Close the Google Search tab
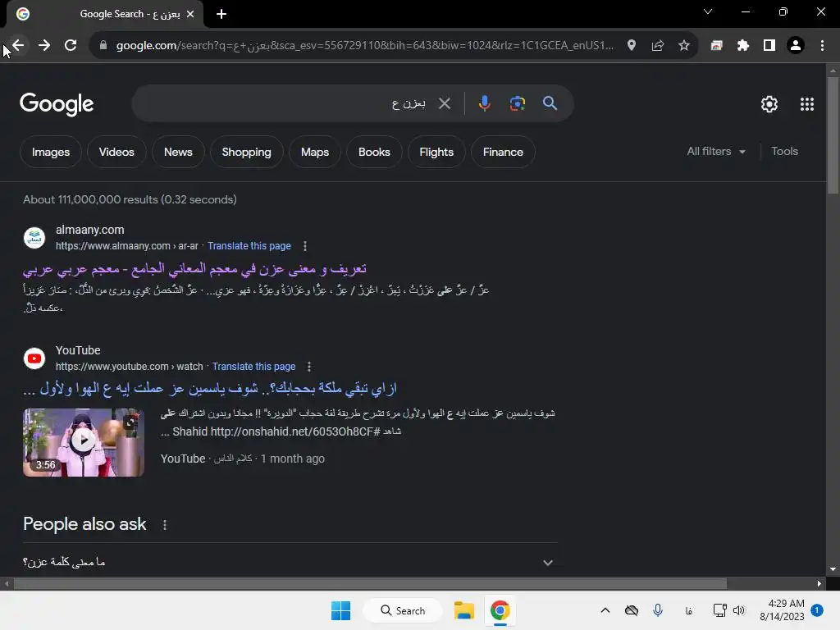This screenshot has height=630, width=840. pyautogui.click(x=190, y=14)
